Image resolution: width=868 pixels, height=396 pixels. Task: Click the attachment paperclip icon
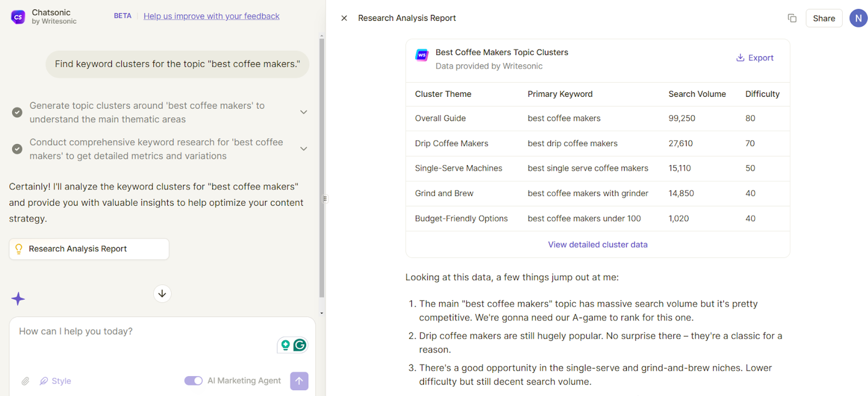coord(25,381)
